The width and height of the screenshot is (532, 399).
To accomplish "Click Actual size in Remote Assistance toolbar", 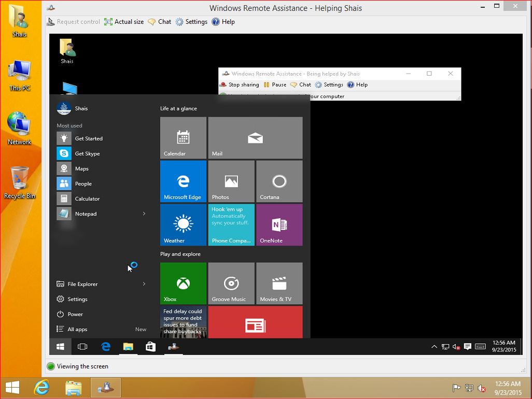I will click(124, 22).
